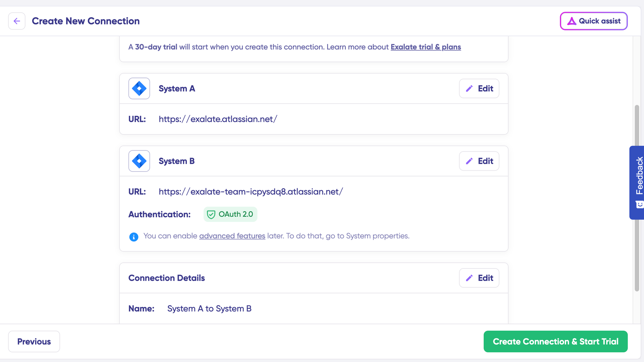Image resolution: width=644 pixels, height=362 pixels.
Task: Click Create Connection & Start Trial
Action: 555,341
